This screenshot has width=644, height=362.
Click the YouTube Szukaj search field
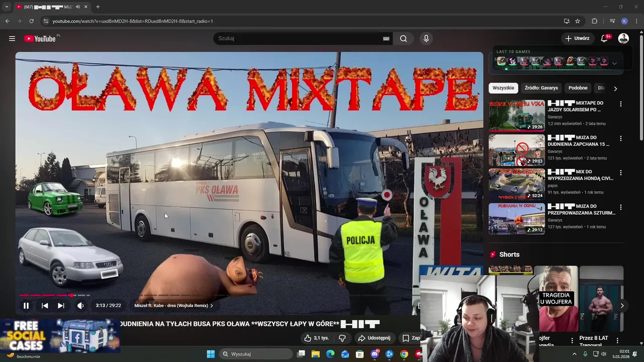[x=297, y=39]
